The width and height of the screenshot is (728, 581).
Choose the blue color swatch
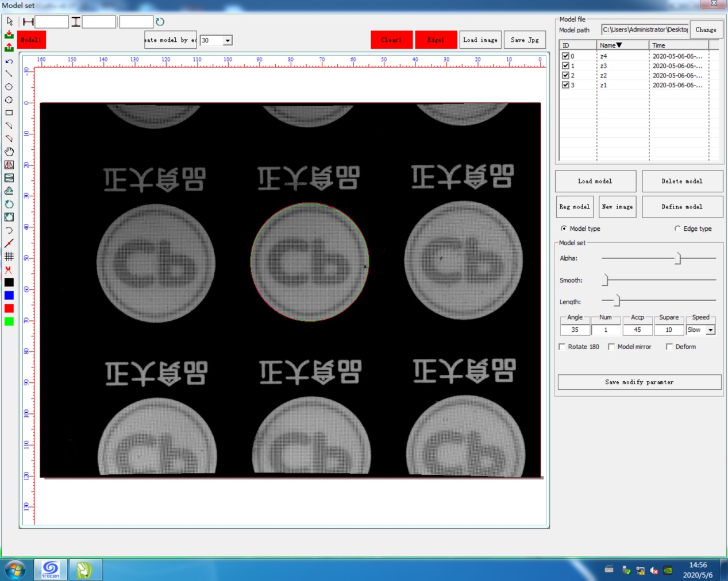[x=9, y=296]
